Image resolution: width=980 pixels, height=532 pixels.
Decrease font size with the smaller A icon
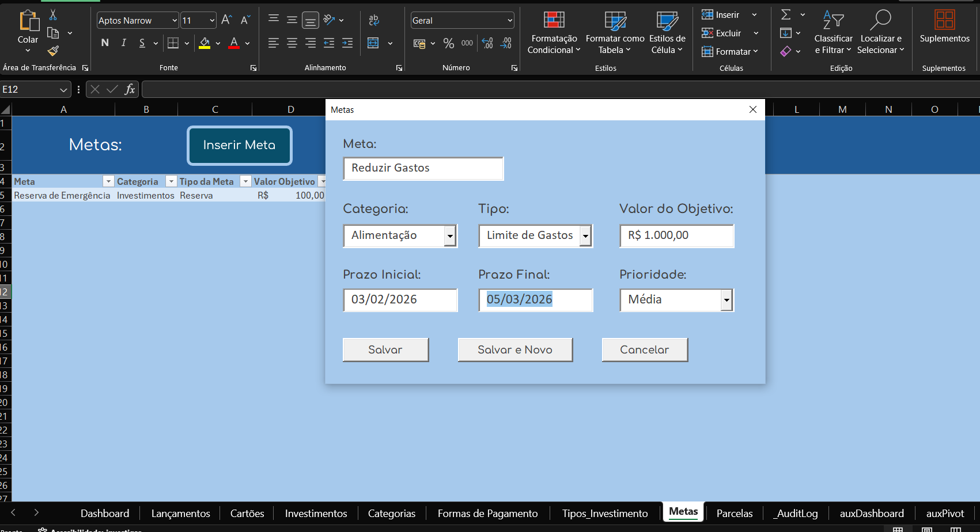coord(245,20)
